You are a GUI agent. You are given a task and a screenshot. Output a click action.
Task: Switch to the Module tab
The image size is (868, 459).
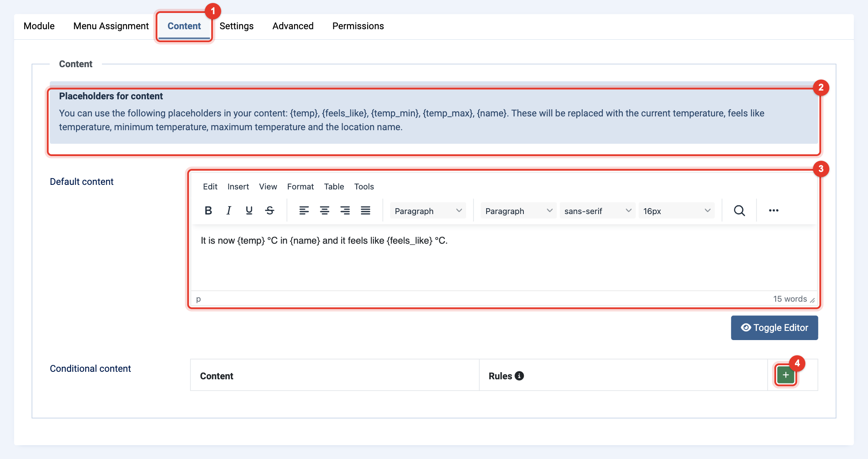coord(39,26)
